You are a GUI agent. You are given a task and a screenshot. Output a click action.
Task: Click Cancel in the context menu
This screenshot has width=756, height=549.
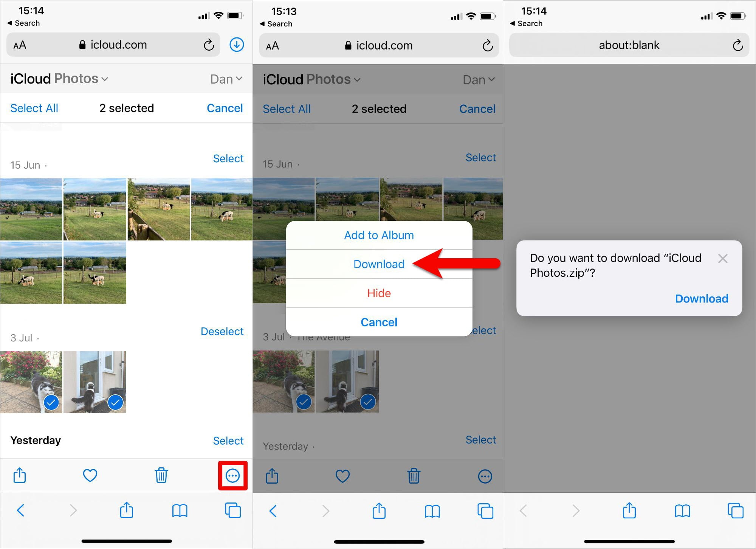point(379,322)
